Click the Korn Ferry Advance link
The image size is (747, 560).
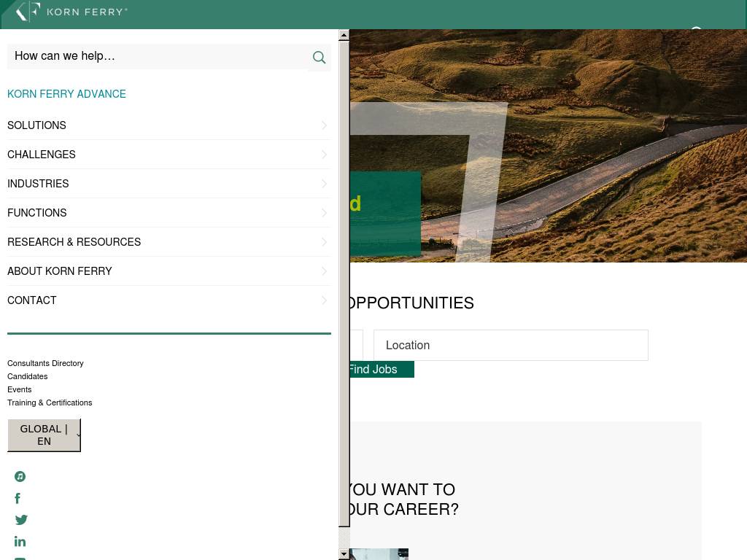66,94
